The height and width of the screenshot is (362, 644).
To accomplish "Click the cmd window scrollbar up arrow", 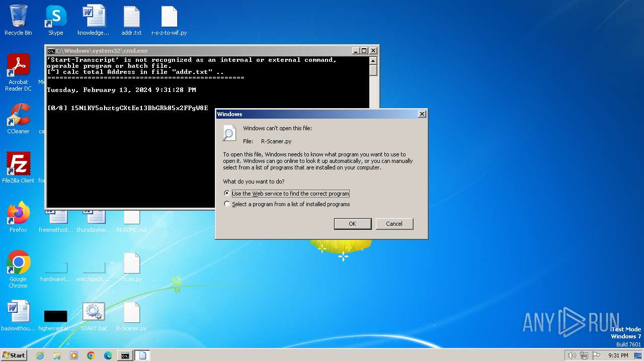I will (x=373, y=61).
